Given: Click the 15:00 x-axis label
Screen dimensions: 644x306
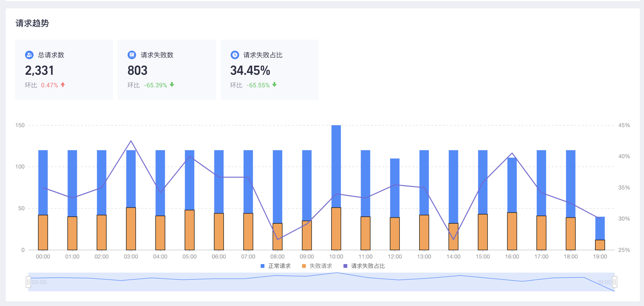Looking at the screenshot, I should click(483, 257).
